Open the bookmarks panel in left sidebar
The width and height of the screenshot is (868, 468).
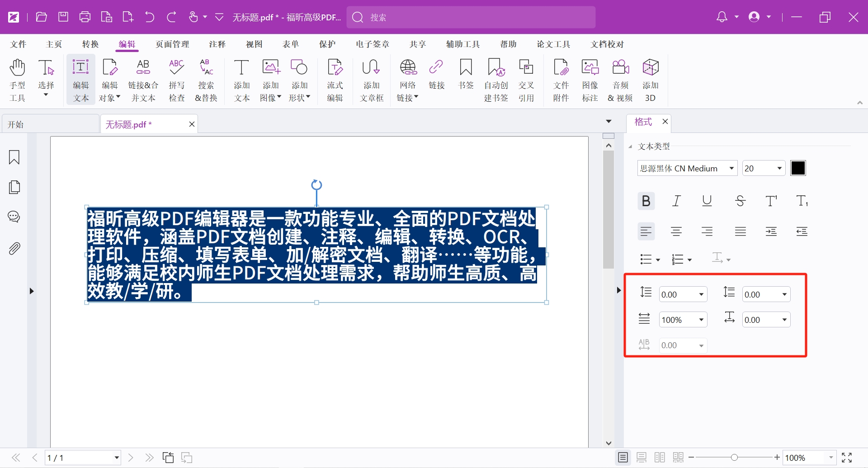click(14, 157)
